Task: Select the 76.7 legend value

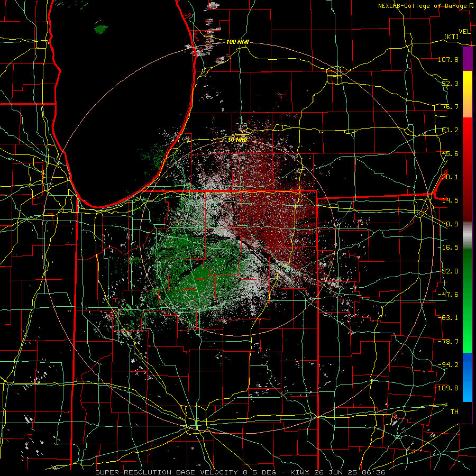Action: 450,106
